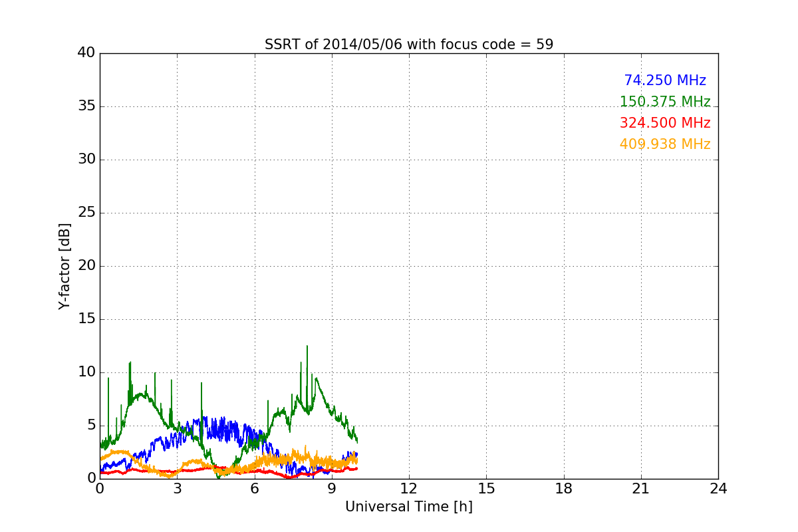
Task: Select the 150.375 MHz legend label
Action: click(x=665, y=102)
